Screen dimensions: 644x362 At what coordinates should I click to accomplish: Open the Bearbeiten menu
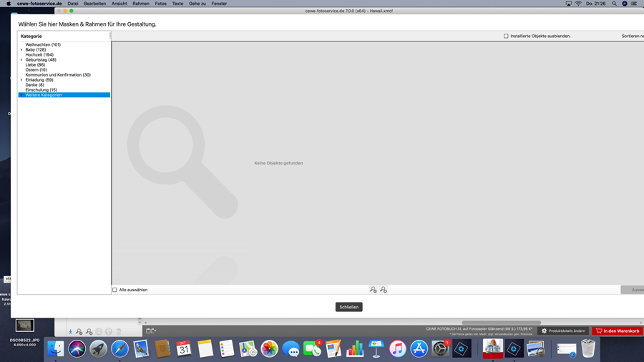pos(95,4)
